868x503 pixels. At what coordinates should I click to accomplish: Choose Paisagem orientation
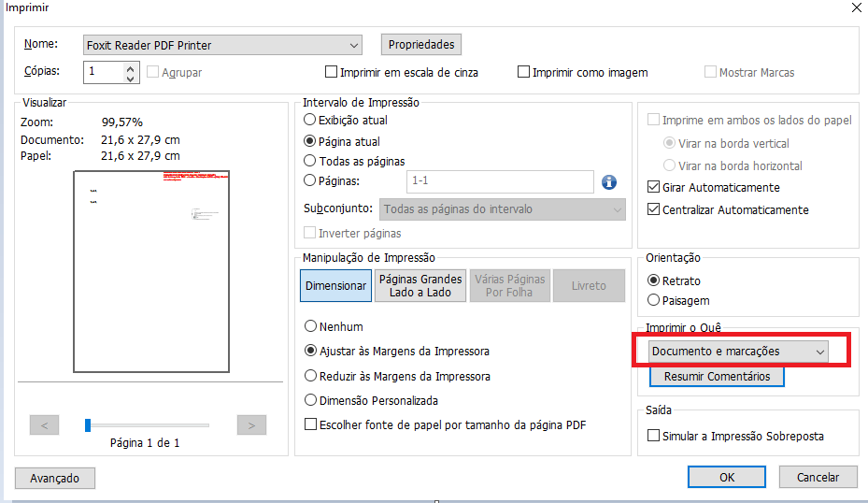[654, 301]
